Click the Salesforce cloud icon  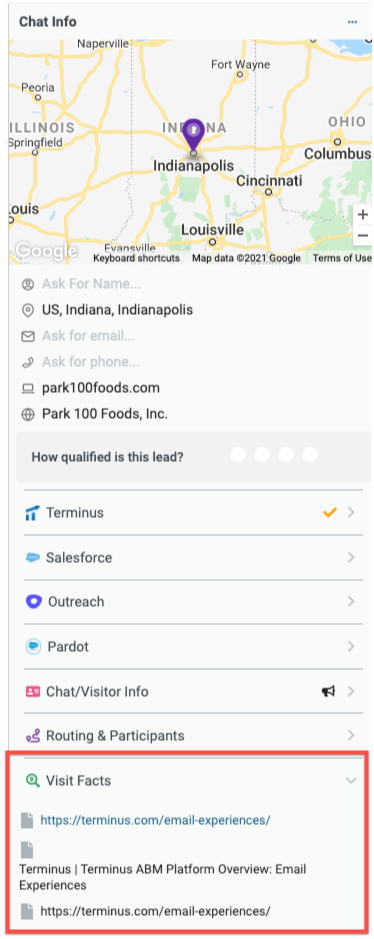coord(33,558)
